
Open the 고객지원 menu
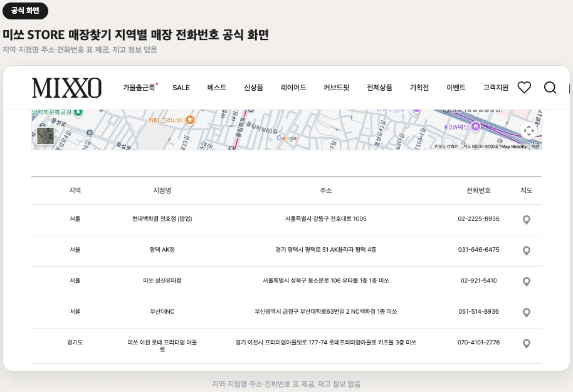pyautogui.click(x=495, y=88)
